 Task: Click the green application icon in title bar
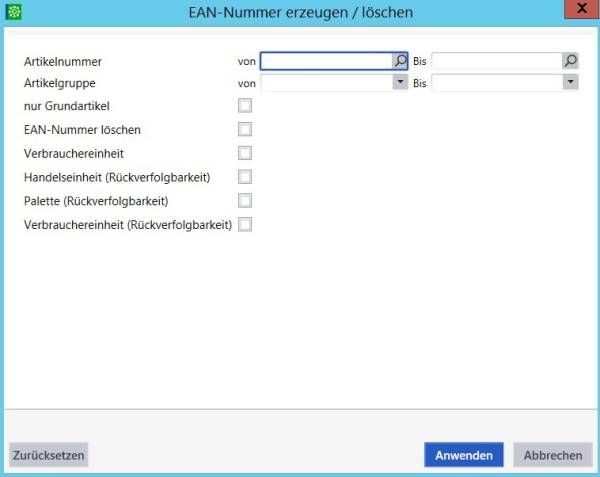[14, 12]
